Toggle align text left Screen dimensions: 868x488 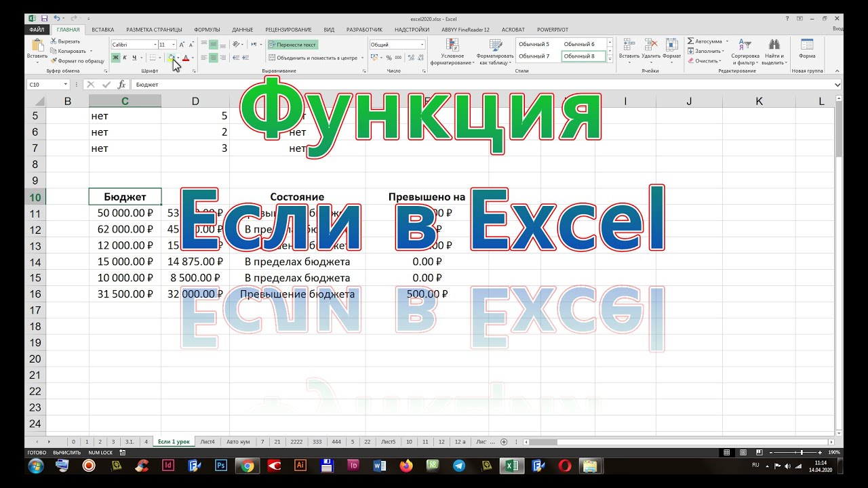(203, 58)
